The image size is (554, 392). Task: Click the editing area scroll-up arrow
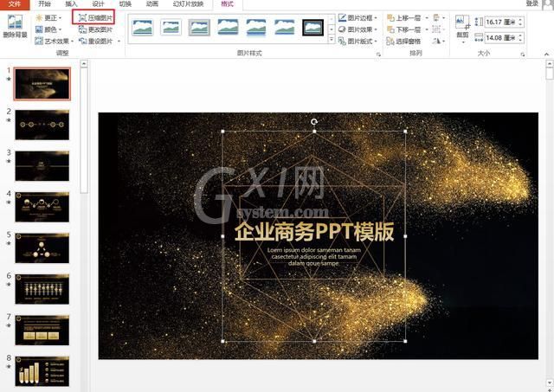550,64
